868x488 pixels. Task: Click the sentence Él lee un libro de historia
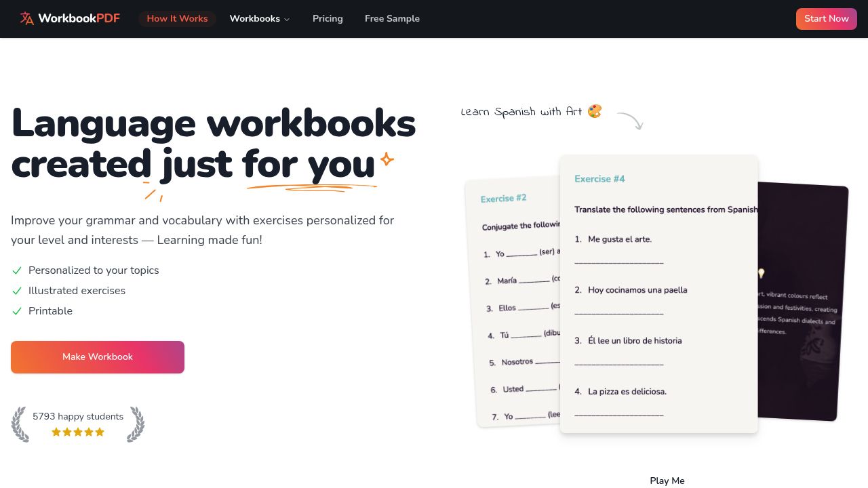tap(635, 341)
